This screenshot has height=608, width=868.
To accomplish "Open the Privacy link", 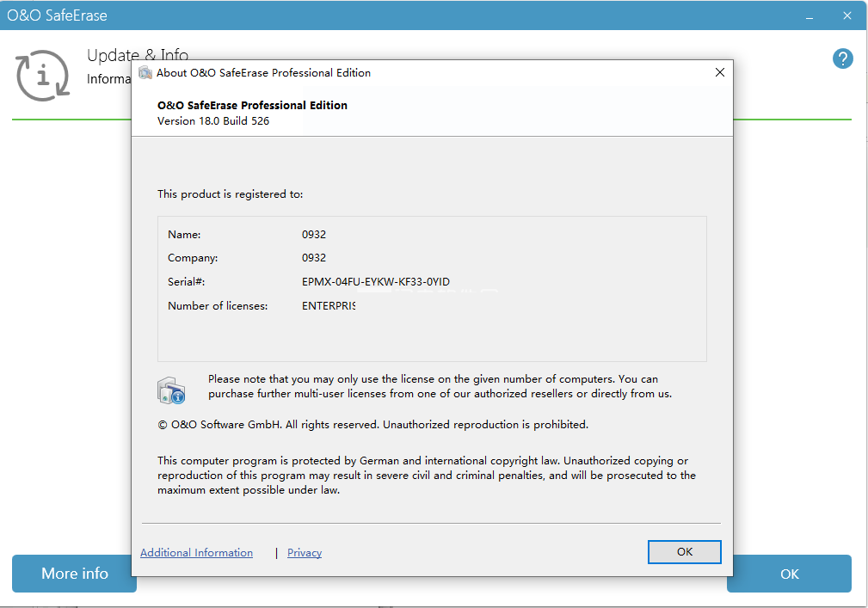I will click(305, 553).
